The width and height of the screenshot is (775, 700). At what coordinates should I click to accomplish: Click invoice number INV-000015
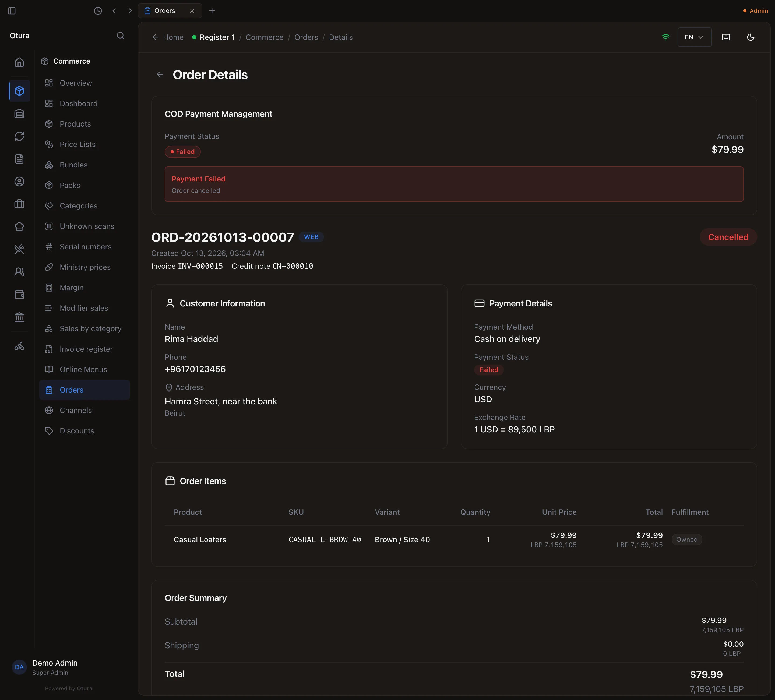click(200, 266)
